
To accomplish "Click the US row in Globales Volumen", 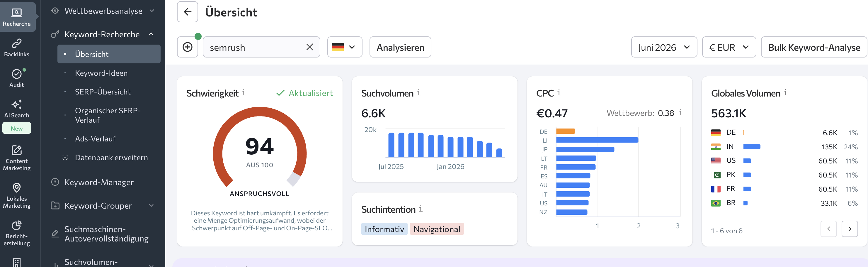I will pos(784,161).
